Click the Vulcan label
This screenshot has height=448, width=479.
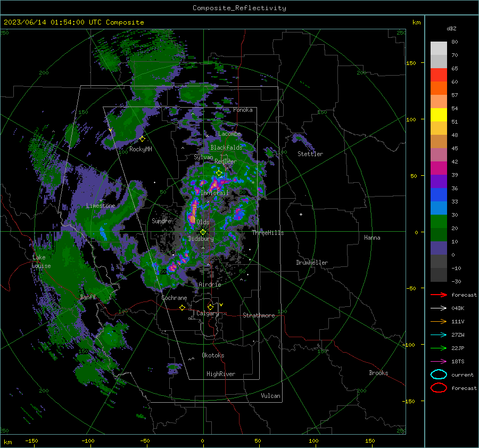point(270,396)
